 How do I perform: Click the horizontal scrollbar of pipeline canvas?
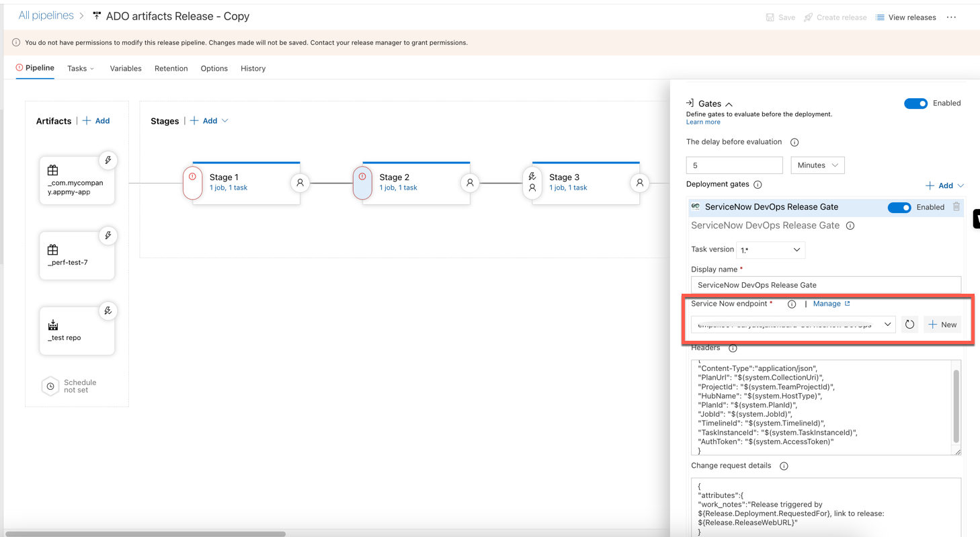145,534
